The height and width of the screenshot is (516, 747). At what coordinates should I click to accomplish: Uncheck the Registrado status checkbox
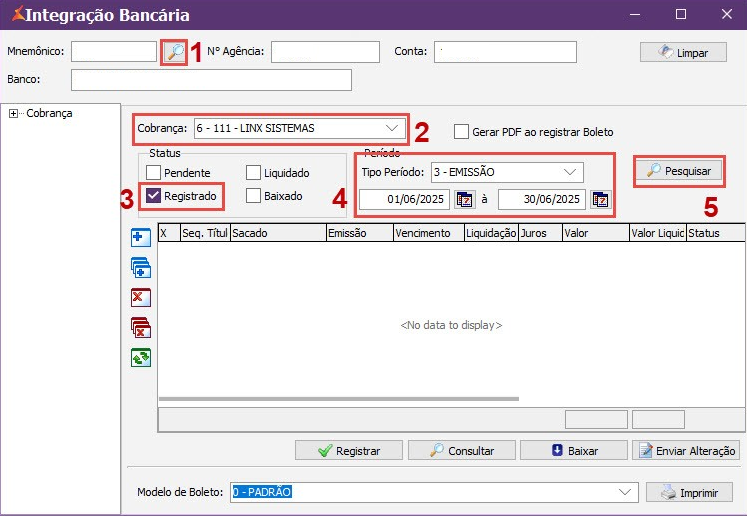pyautogui.click(x=153, y=195)
